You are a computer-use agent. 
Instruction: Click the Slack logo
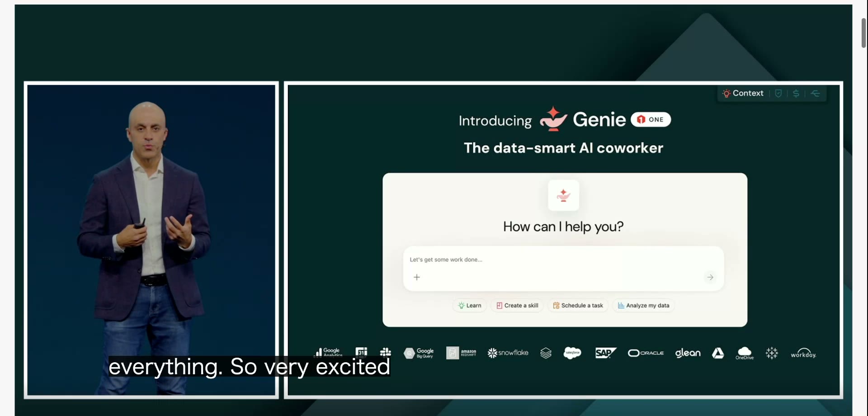[386, 352]
